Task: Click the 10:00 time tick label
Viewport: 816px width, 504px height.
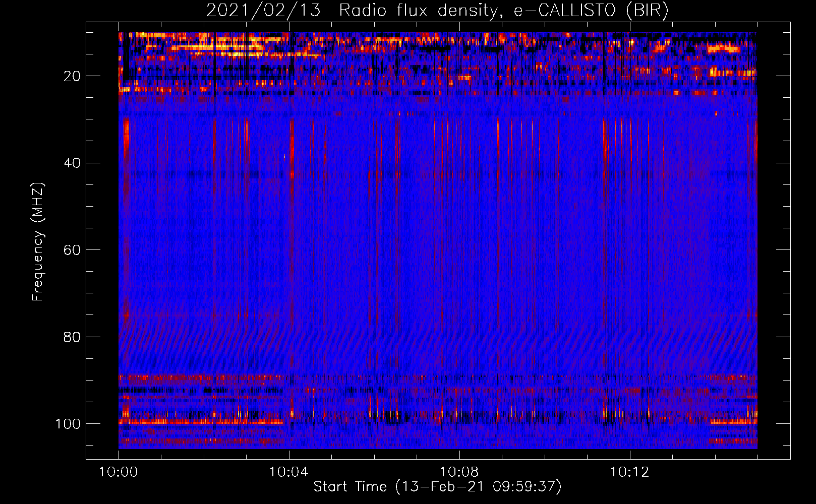Action: [x=119, y=472]
